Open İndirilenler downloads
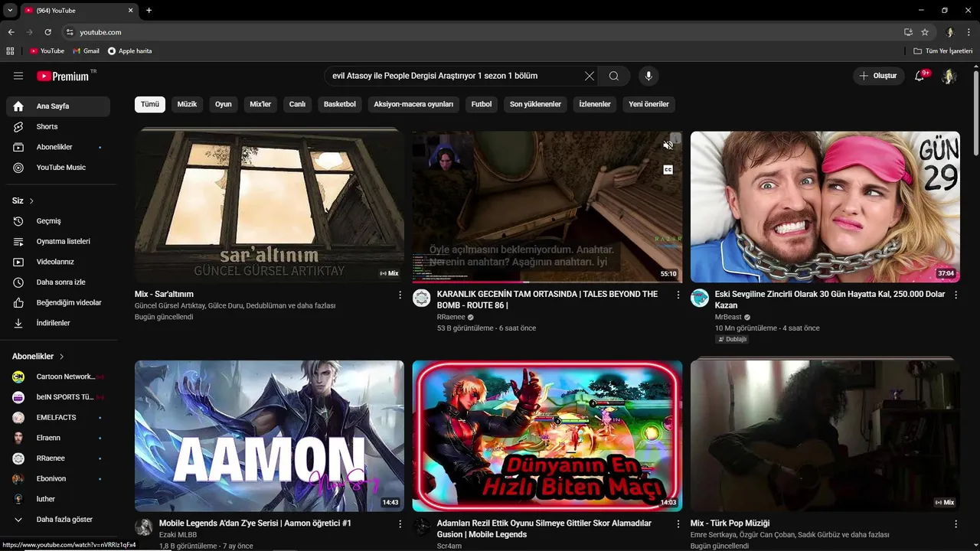Viewport: 980px width, 551px height. tap(58, 323)
